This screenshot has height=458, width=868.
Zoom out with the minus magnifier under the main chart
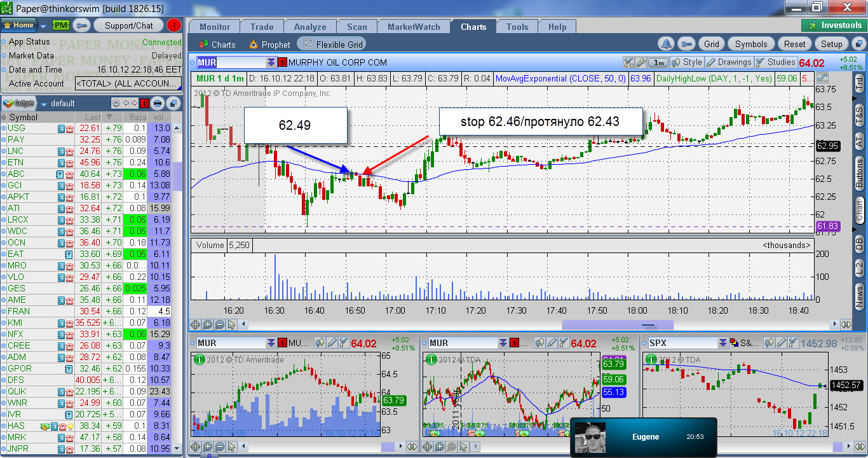(220, 324)
